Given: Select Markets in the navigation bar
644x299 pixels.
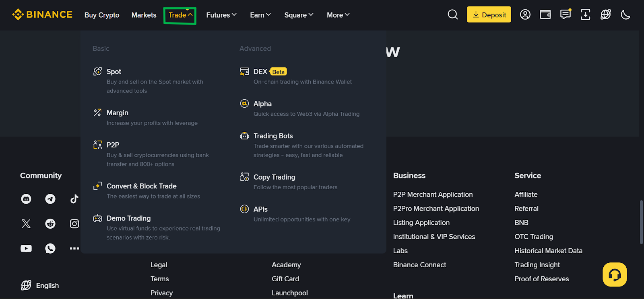Looking at the screenshot, I should click(144, 15).
